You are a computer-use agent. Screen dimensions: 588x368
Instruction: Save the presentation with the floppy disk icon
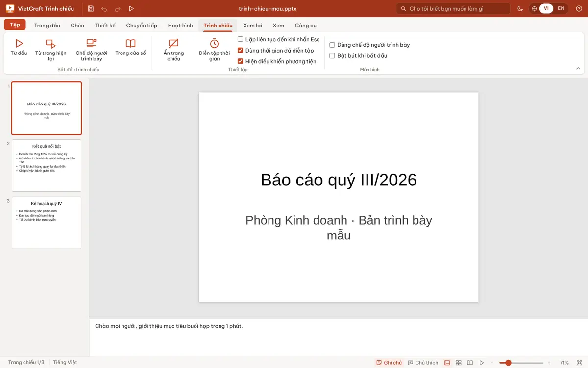91,8
